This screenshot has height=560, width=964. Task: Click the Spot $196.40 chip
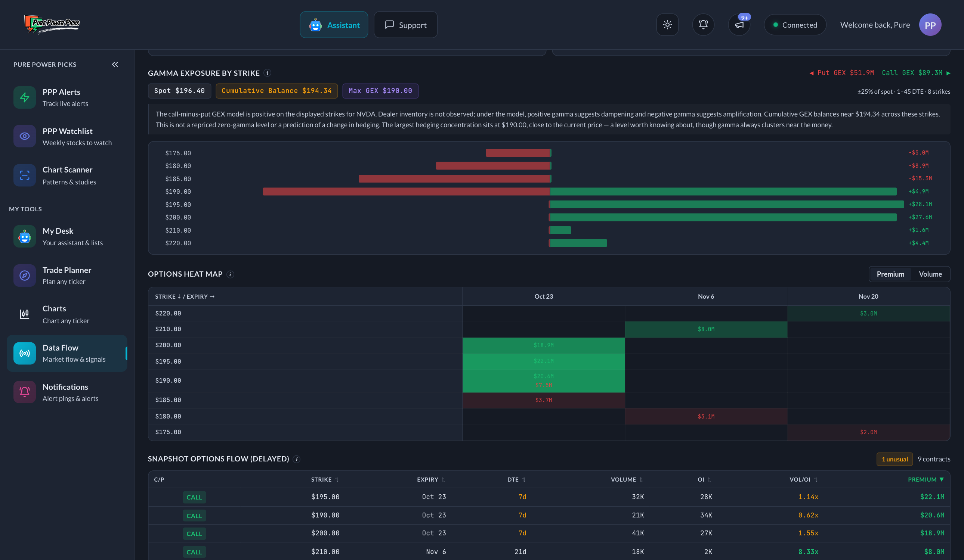tap(179, 91)
